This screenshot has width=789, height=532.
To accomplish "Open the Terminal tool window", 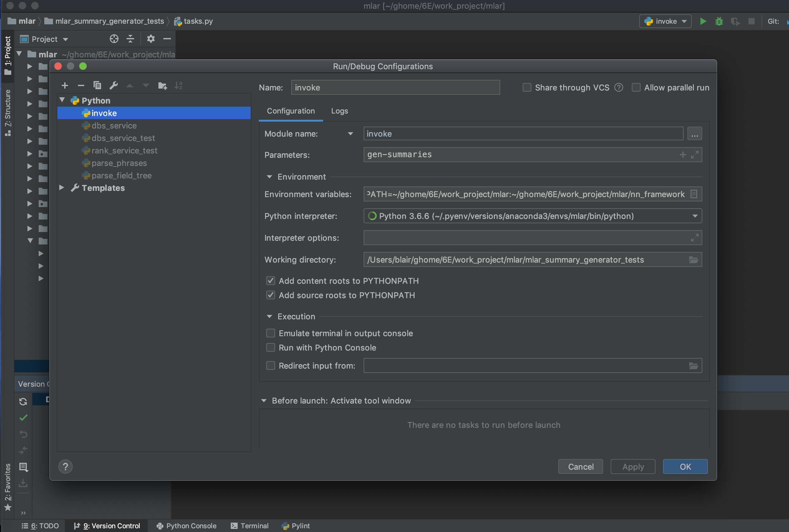I will pos(250,525).
